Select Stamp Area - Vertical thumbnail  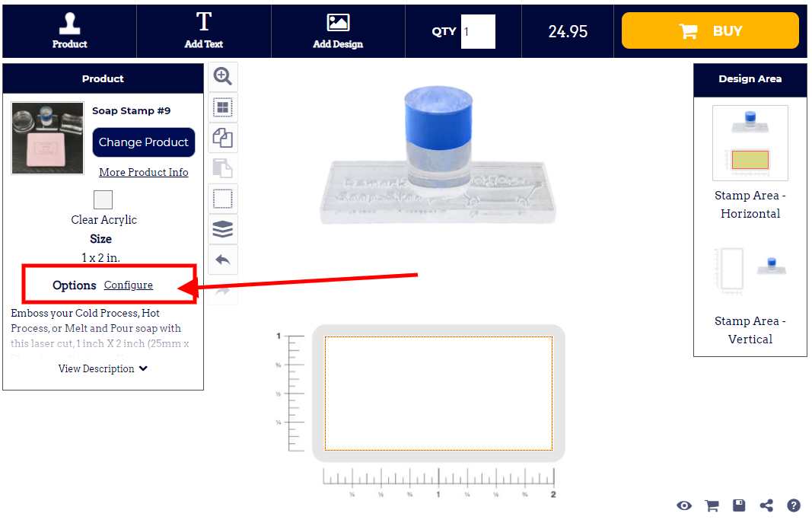point(750,270)
